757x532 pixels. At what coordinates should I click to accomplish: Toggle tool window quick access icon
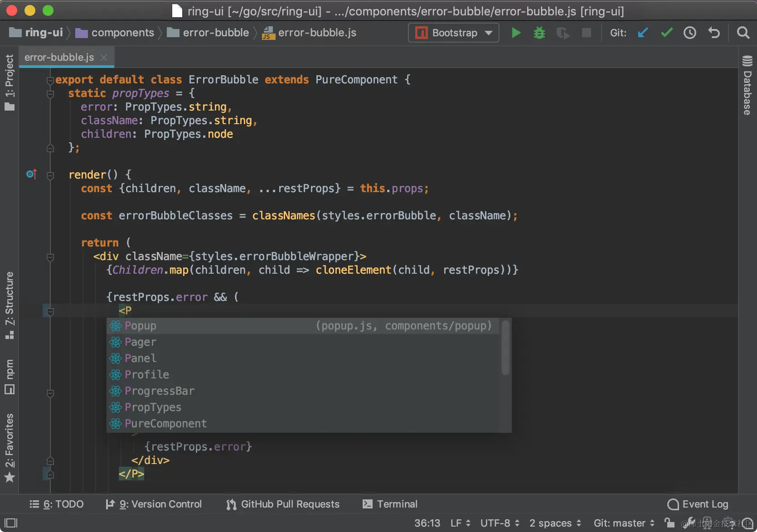click(11, 523)
